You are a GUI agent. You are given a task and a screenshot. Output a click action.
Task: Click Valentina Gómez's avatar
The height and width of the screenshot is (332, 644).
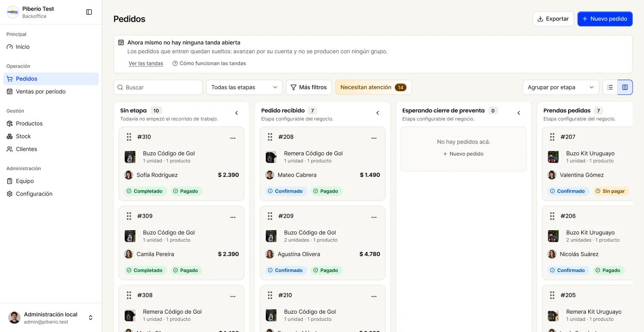click(x=552, y=175)
